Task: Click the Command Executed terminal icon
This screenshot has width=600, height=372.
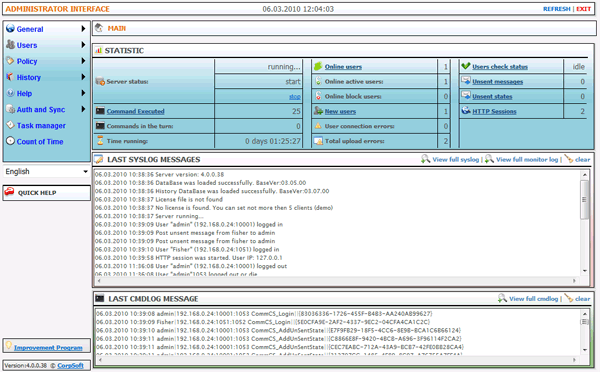Action: tap(100, 111)
